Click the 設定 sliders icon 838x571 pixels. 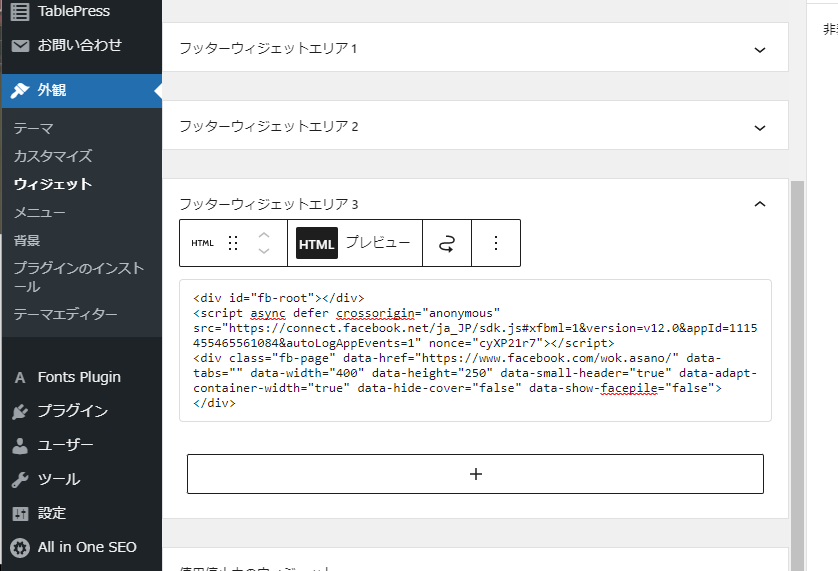pos(20,514)
